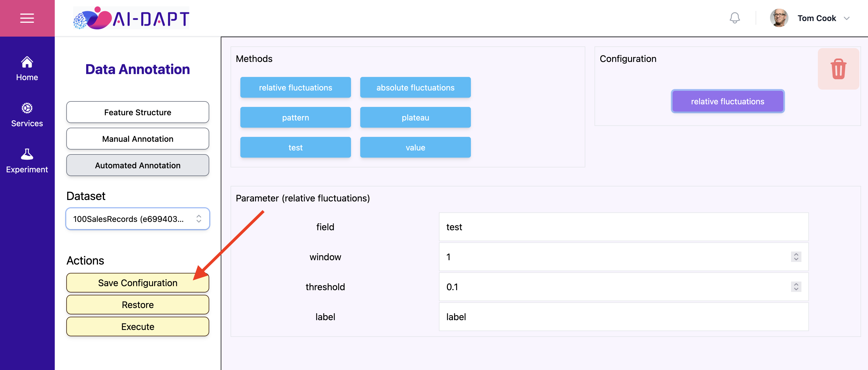Expand the Tom Cook user menu chevron
The height and width of the screenshot is (370, 868).
point(846,18)
